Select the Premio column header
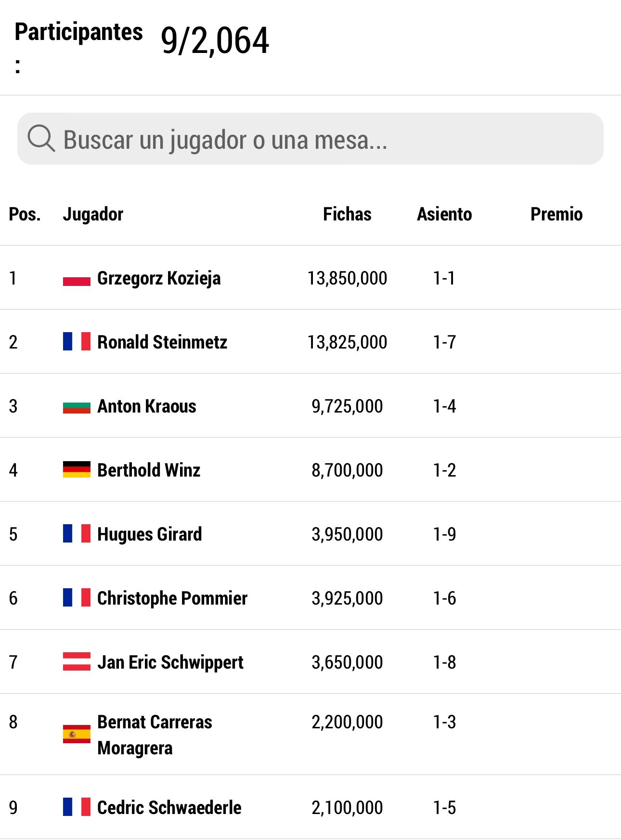 556,214
